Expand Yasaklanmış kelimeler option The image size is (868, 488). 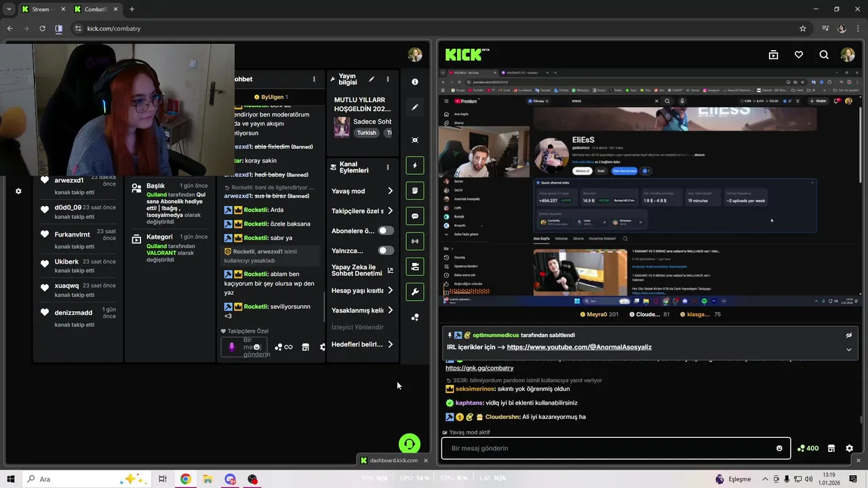pyautogui.click(x=362, y=310)
